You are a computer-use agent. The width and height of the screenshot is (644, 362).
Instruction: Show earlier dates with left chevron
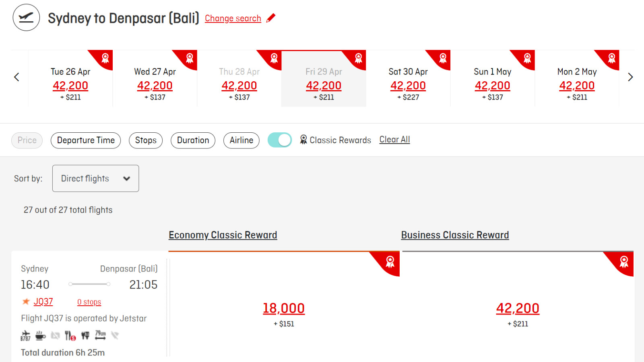pyautogui.click(x=17, y=77)
